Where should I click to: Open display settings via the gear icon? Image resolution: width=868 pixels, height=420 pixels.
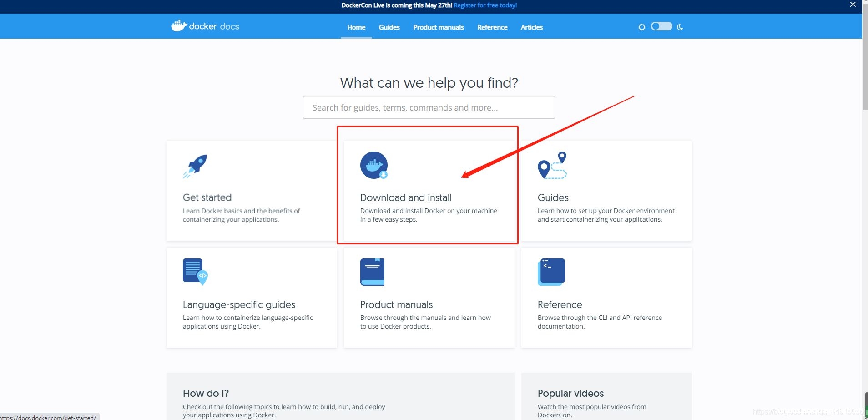click(x=642, y=26)
